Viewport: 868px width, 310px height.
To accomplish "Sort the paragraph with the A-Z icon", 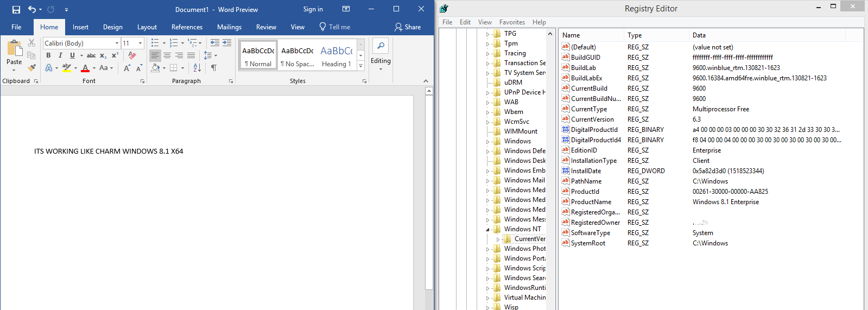I will [197, 68].
